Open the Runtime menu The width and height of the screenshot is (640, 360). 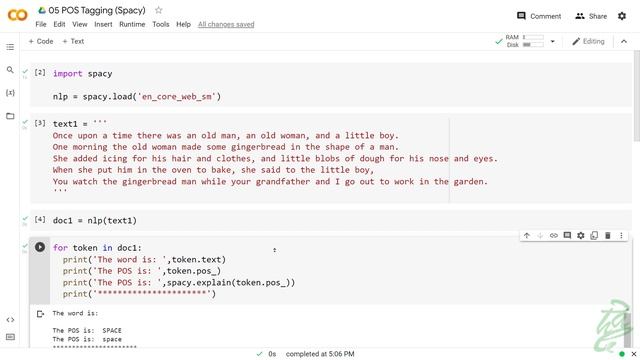point(132,24)
